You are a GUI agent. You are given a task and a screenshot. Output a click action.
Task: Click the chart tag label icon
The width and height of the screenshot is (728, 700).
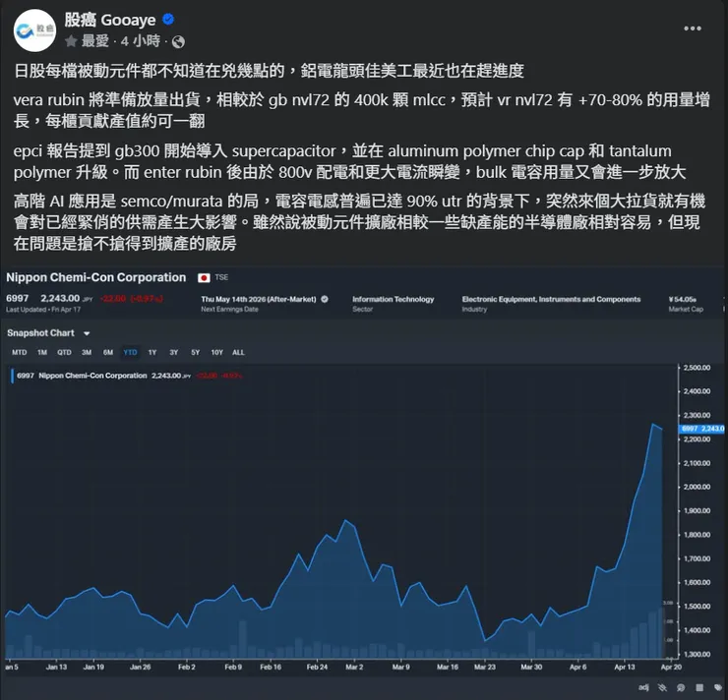pos(718,687)
